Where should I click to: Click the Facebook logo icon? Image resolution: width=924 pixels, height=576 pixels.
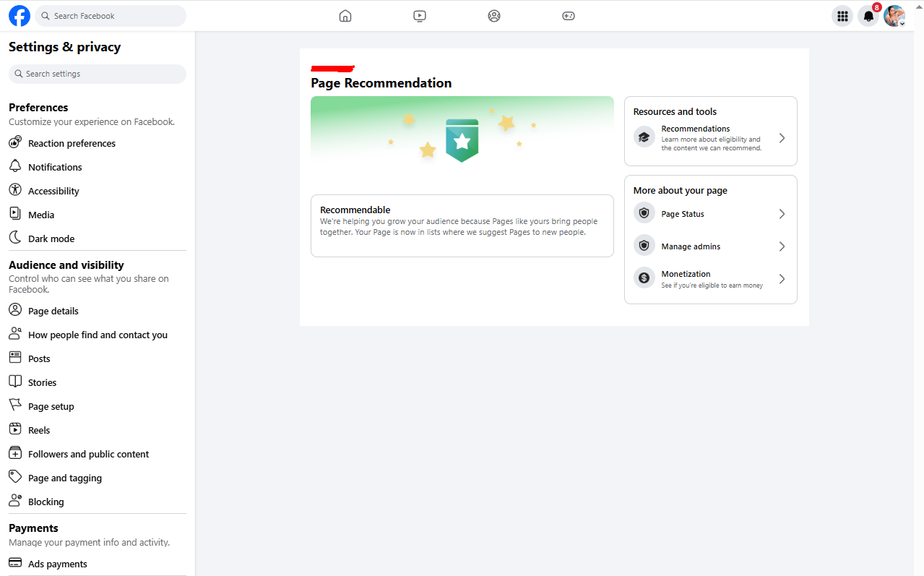point(20,16)
